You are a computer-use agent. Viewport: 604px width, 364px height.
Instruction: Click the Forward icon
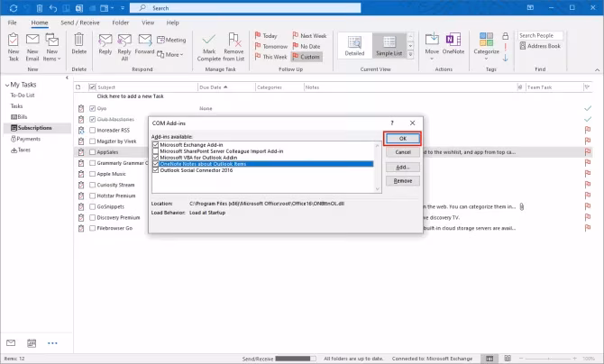tap(145, 40)
